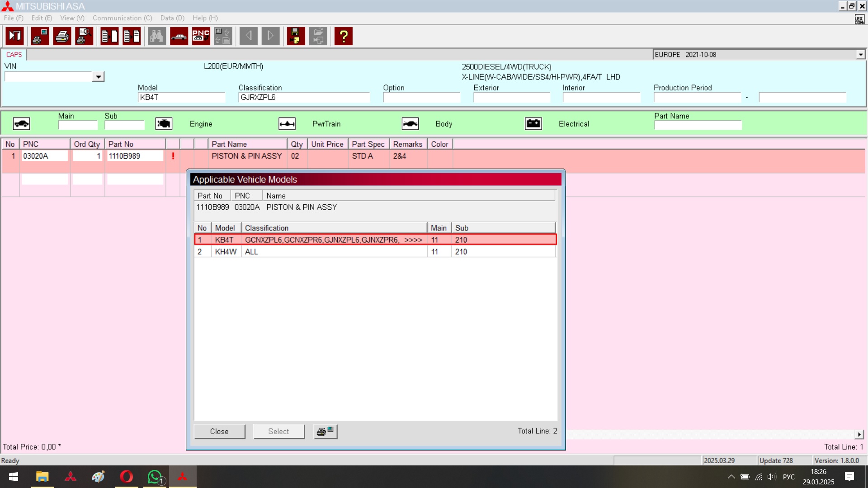
Task: Open the Data (D) menu
Action: tap(172, 18)
